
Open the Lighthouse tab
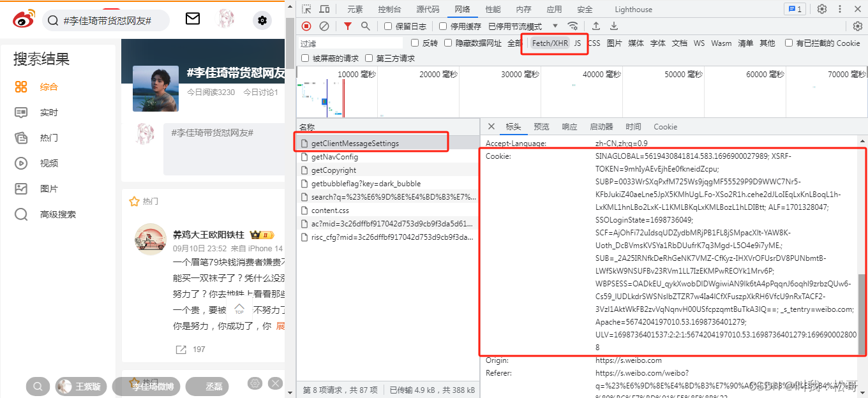click(x=633, y=9)
